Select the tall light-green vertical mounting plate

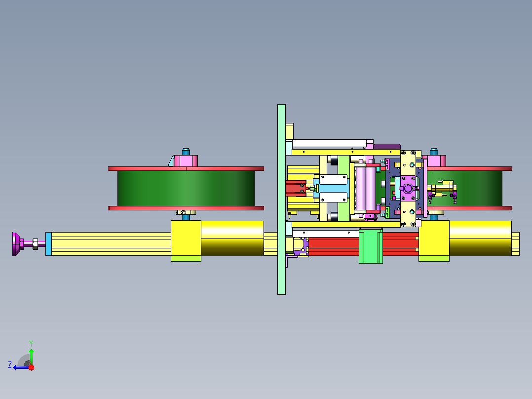(x=281, y=199)
